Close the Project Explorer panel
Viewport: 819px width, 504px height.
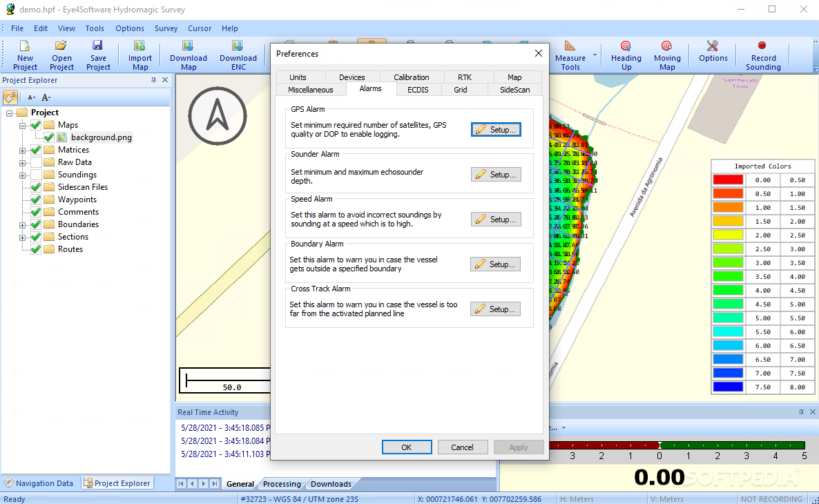165,80
